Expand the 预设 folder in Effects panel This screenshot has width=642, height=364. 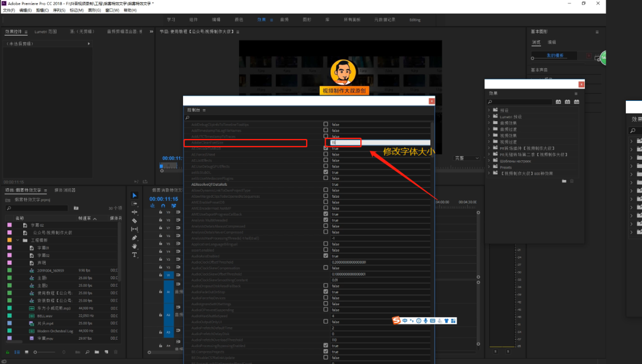point(489,110)
